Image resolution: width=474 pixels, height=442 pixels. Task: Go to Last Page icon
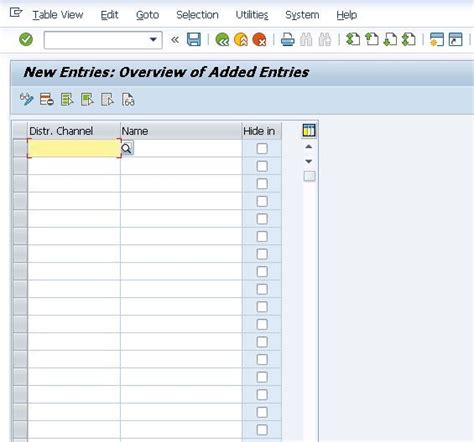(x=409, y=39)
